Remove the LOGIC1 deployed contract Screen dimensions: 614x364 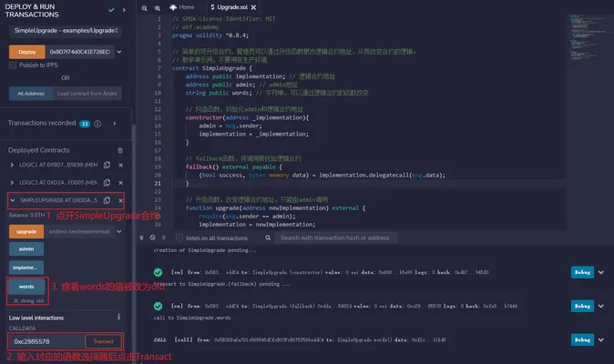tap(120, 165)
